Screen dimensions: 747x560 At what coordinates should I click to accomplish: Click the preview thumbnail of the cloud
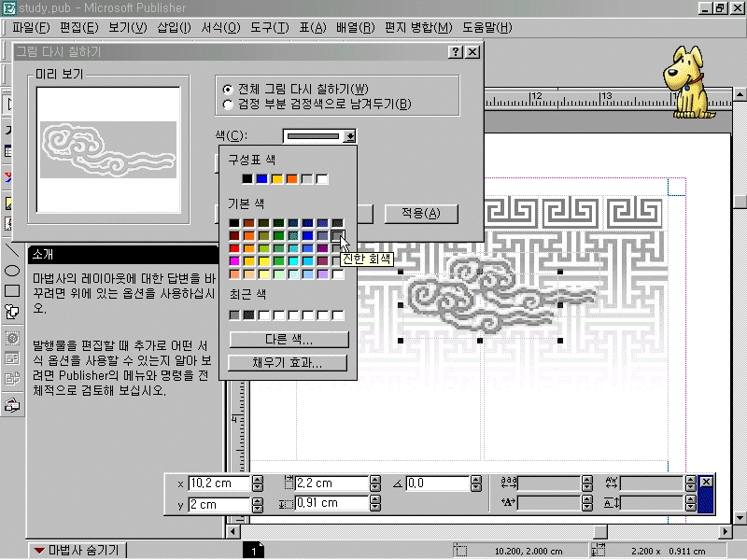click(x=108, y=150)
